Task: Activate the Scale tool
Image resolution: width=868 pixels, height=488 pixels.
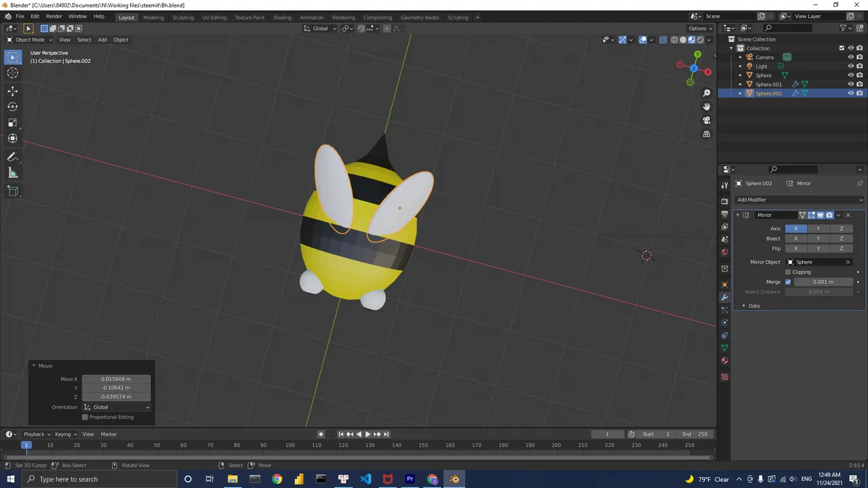Action: pyautogui.click(x=13, y=123)
